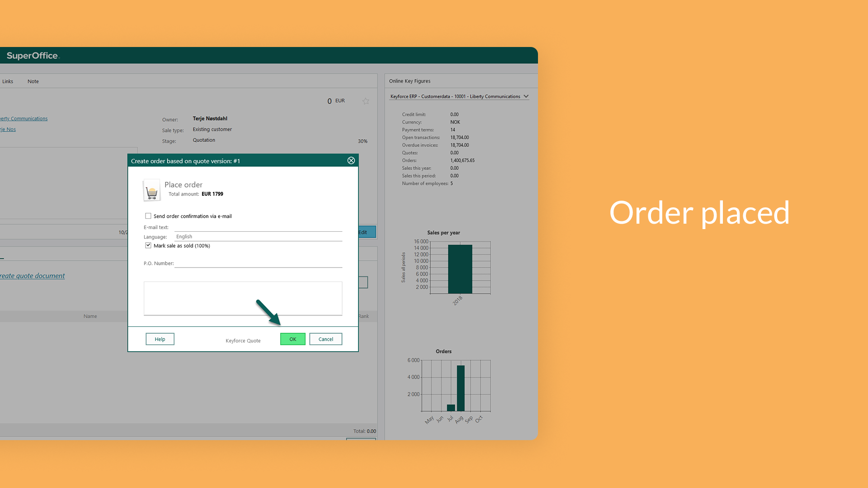Click the OK button to confirm order
868x488 pixels.
pos(292,338)
